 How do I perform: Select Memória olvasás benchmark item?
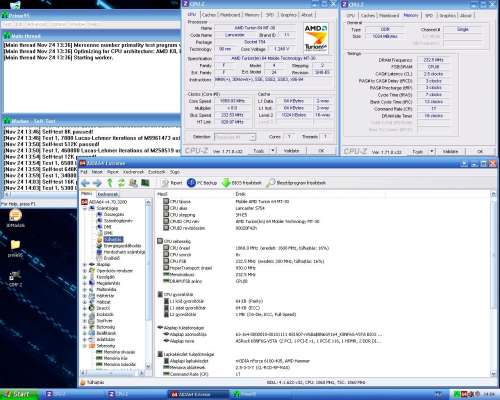(116, 352)
